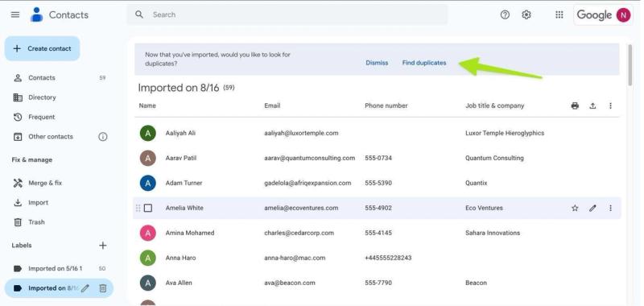Click email amelia@ecoventures.com
The width and height of the screenshot is (644, 306).
(x=301, y=209)
